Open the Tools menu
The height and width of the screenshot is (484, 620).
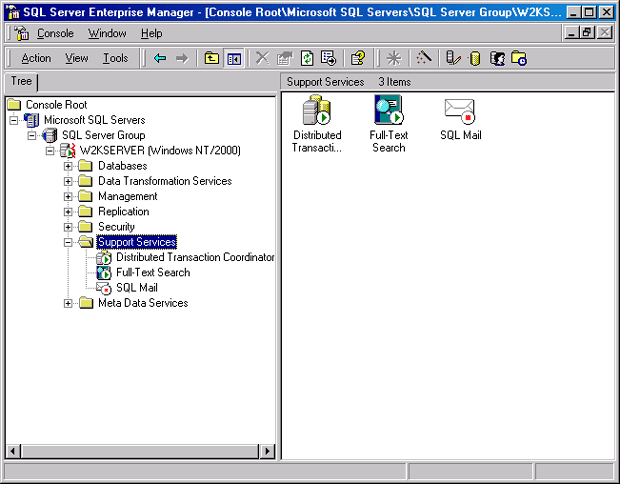pos(115,59)
